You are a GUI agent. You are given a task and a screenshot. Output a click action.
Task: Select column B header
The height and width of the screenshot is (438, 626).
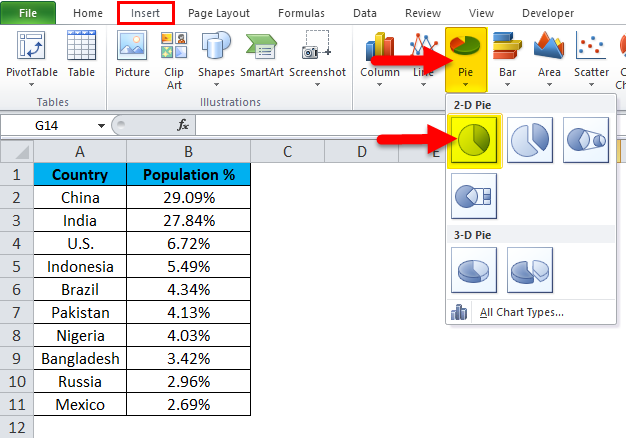188,152
